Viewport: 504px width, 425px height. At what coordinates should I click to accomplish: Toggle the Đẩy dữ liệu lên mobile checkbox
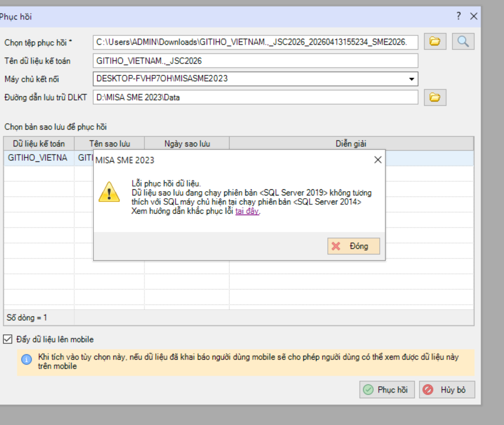coord(7,339)
